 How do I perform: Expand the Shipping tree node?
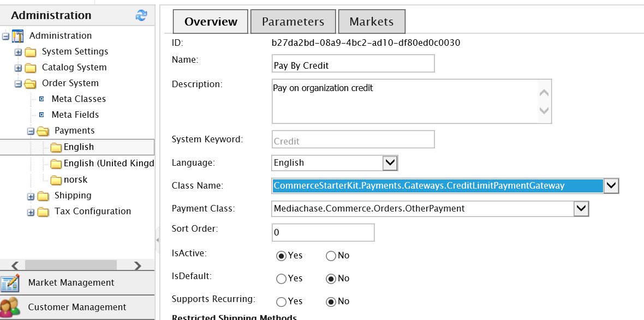pos(31,195)
